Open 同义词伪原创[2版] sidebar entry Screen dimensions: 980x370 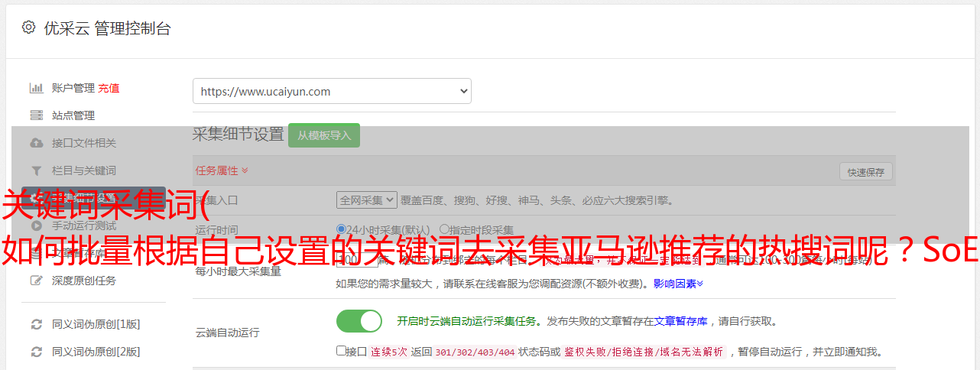click(96, 352)
